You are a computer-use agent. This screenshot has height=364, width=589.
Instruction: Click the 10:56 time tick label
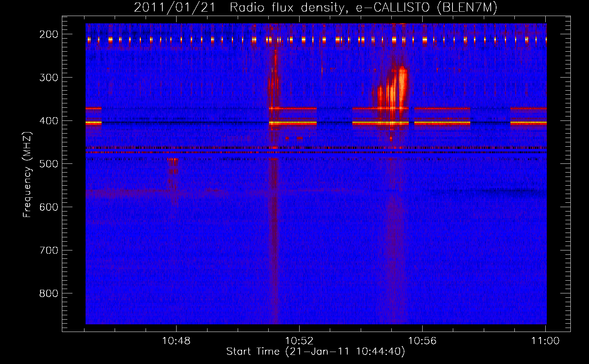click(422, 341)
